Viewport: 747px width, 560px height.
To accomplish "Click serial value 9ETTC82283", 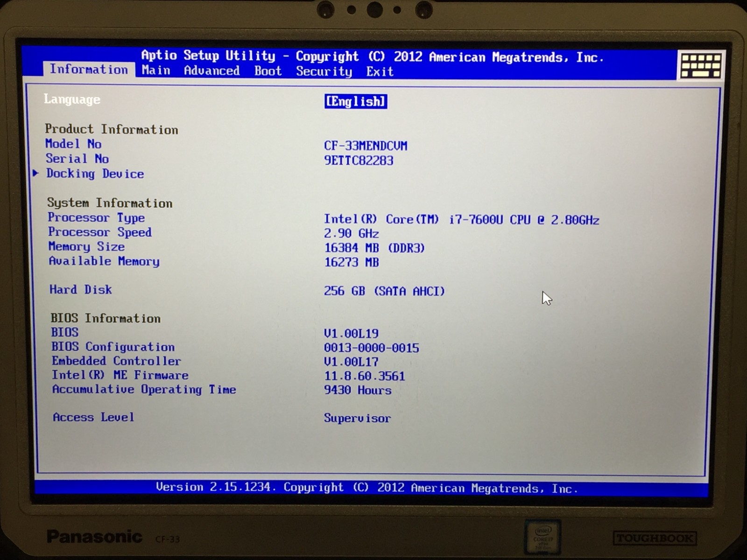I will pos(359,161).
